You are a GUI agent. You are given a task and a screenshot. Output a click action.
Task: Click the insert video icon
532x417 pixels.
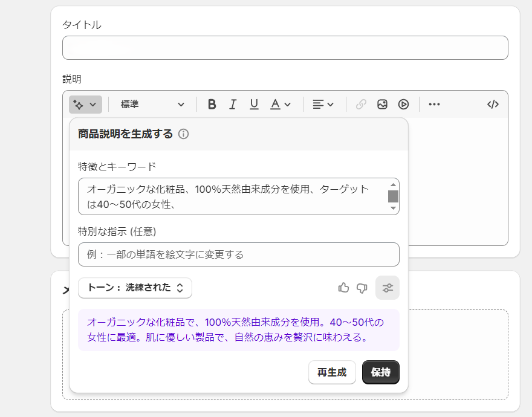point(403,105)
